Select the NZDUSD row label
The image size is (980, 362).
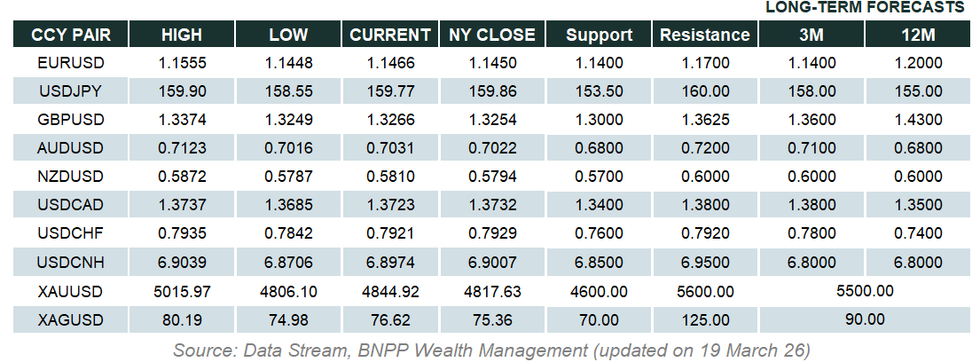click(70, 177)
